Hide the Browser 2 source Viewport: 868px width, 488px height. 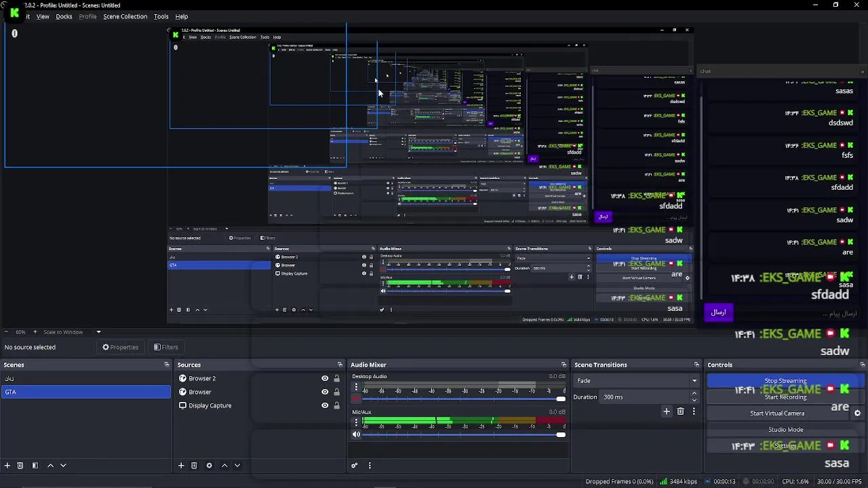click(325, 378)
